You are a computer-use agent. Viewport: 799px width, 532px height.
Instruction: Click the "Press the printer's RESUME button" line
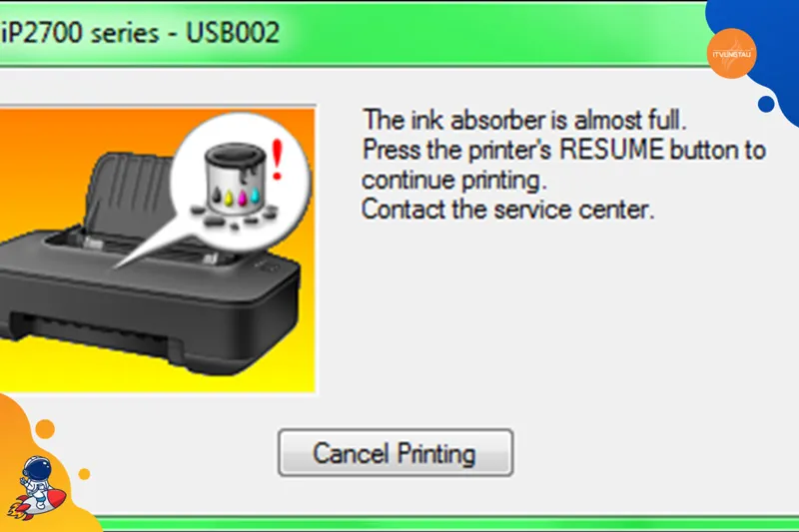513,150
